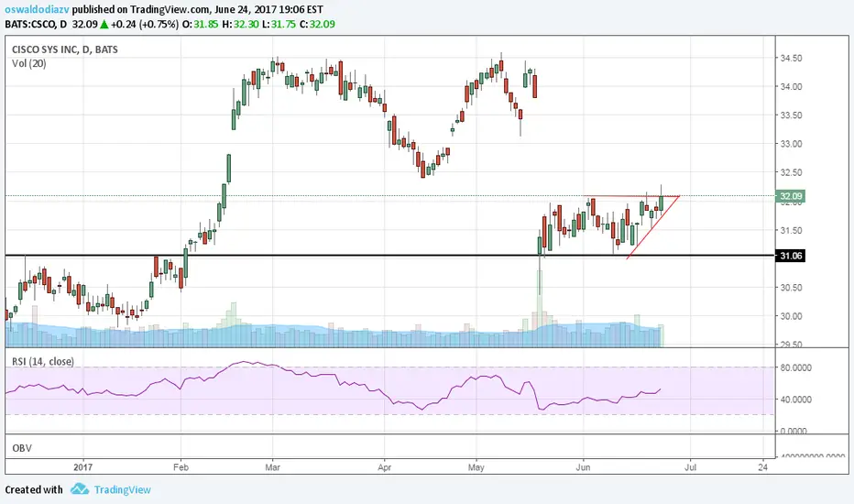The height and width of the screenshot is (504, 854).
Task: Click the 33.00 price axis value
Action: [x=791, y=144]
